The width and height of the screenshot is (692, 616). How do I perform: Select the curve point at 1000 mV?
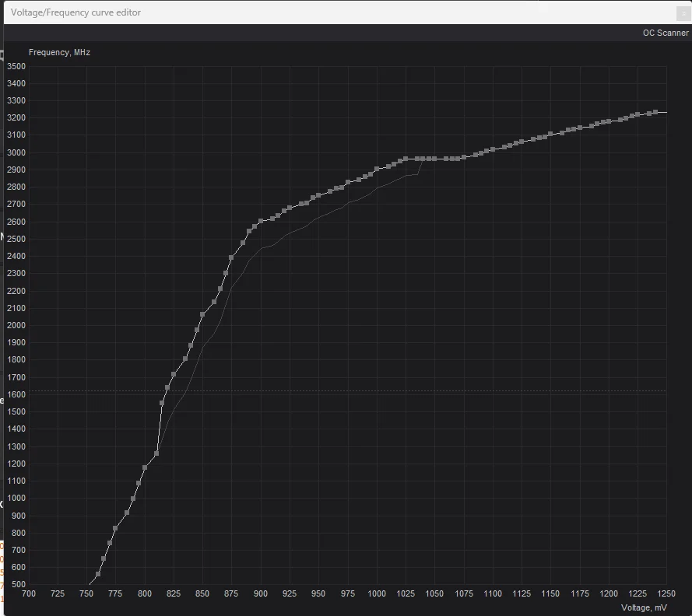[377, 169]
